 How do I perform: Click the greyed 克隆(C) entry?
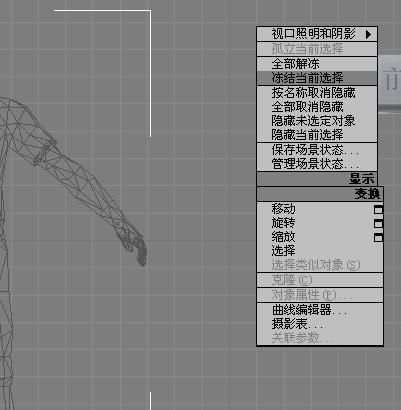tap(320, 280)
